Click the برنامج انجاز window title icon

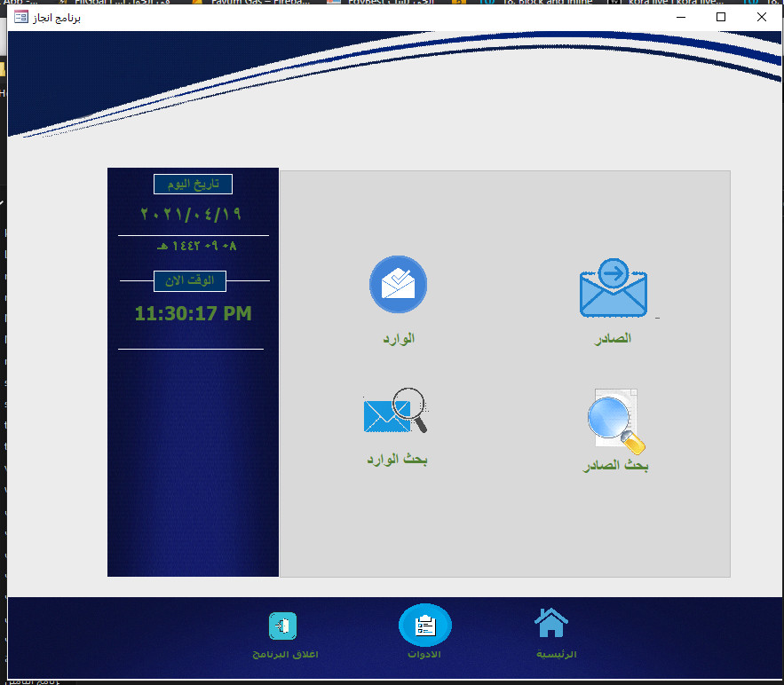pyautogui.click(x=21, y=17)
